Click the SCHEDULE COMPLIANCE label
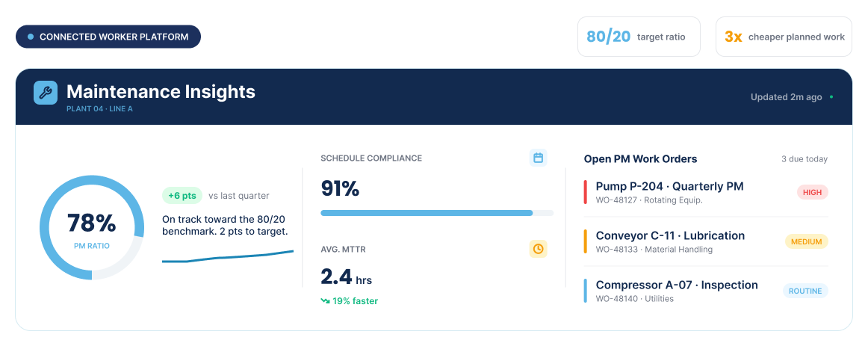868x346 pixels. tap(371, 158)
